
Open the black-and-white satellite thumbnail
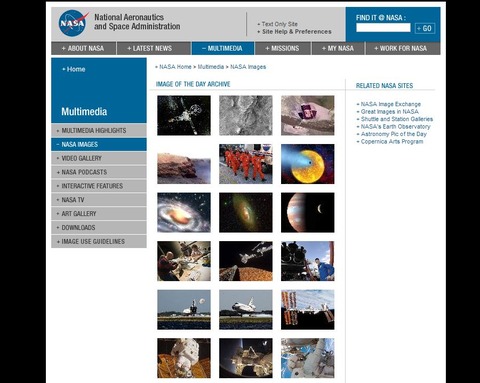click(x=184, y=115)
